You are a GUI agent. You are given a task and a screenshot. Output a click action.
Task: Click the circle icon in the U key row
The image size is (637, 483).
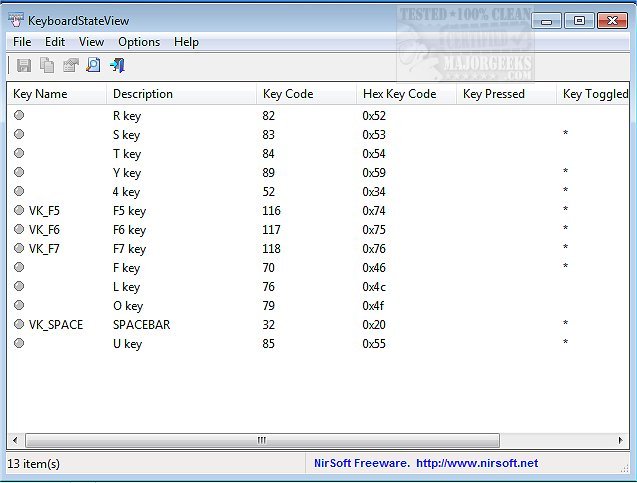tap(19, 343)
